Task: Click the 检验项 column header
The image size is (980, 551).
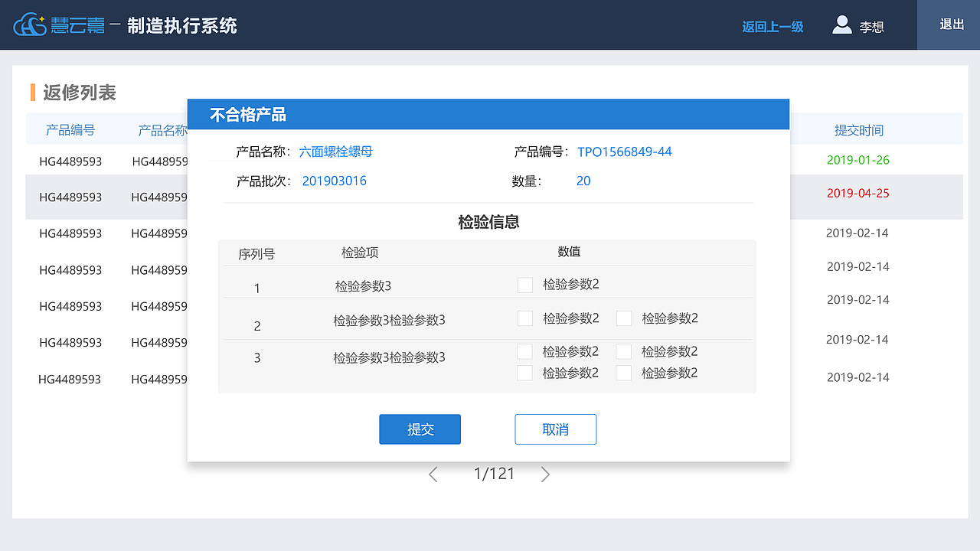Action: click(360, 253)
